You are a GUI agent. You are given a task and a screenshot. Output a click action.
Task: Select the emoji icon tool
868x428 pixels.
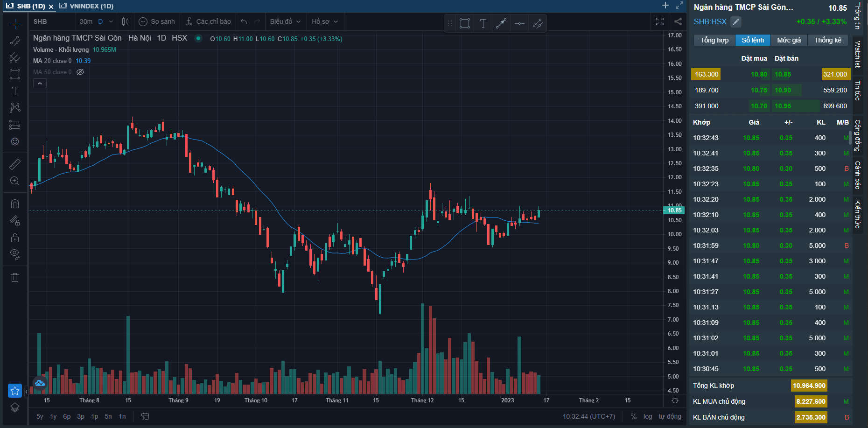[x=15, y=141]
